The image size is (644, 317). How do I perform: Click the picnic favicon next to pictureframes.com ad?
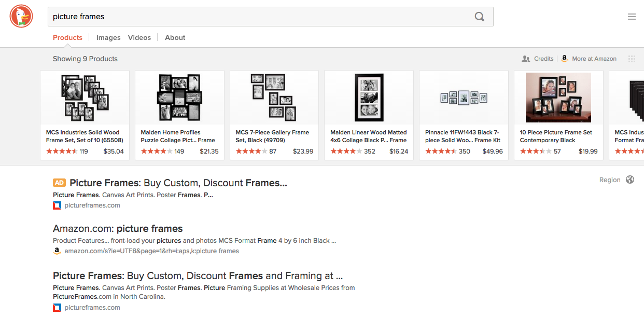point(57,205)
